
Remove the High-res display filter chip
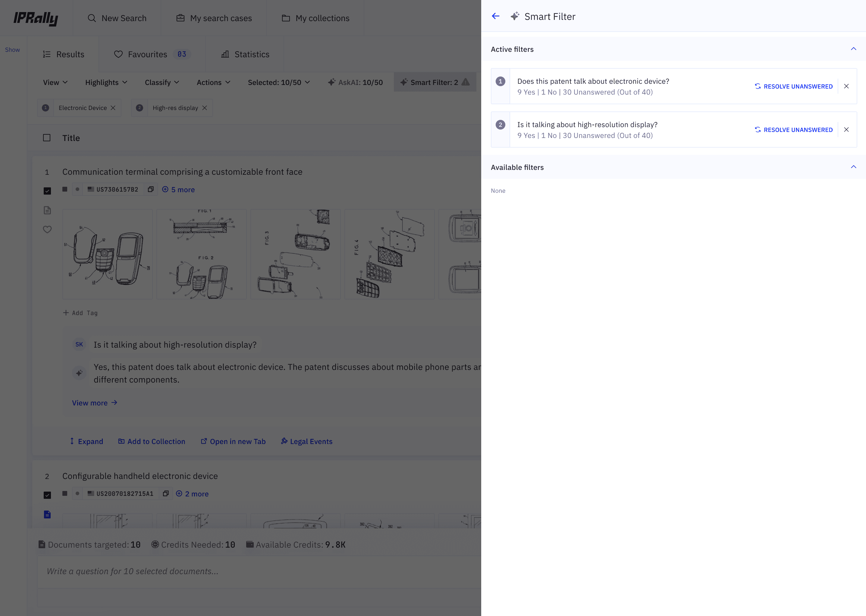[205, 108]
